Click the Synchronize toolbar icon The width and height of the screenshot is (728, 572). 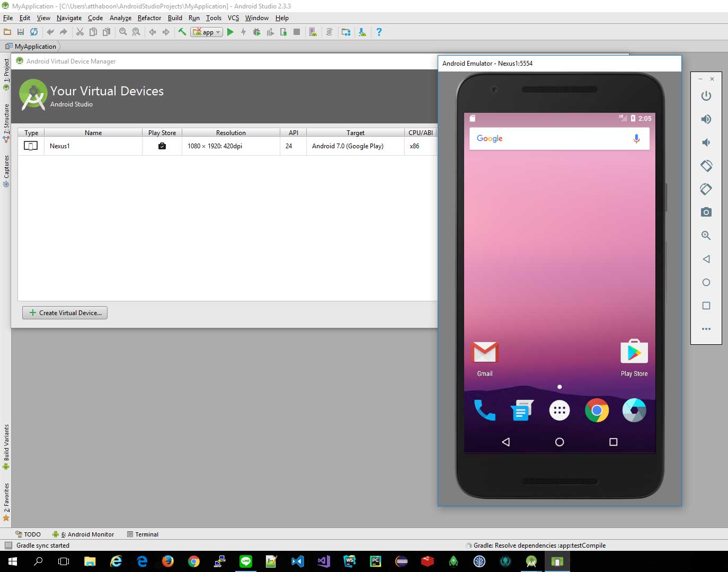click(34, 32)
